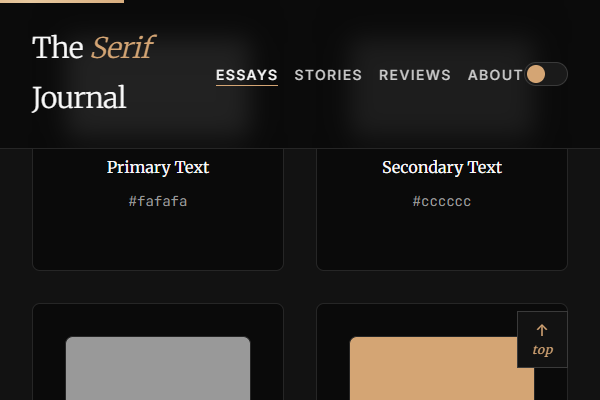Viewport: 600px width, 400px height.
Task: Click the tan reading progress bar
Action: 62,1
